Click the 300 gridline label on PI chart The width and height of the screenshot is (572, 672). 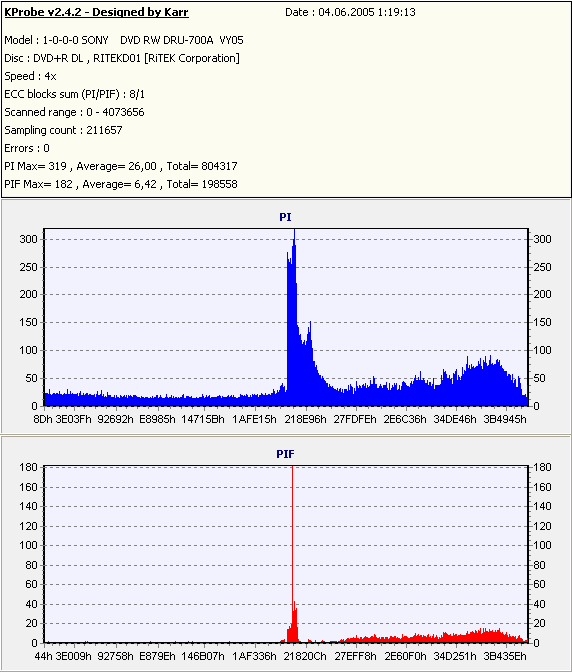pyautogui.click(x=28, y=239)
